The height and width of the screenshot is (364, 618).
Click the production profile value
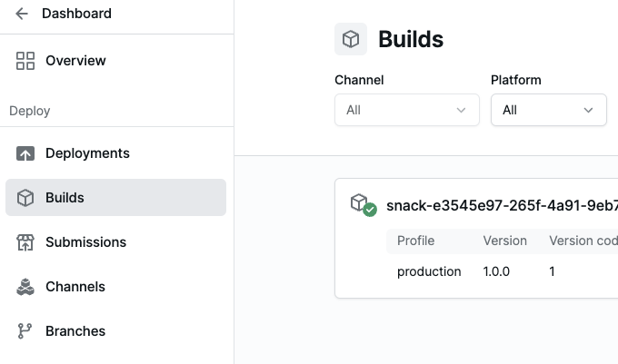coord(429,271)
